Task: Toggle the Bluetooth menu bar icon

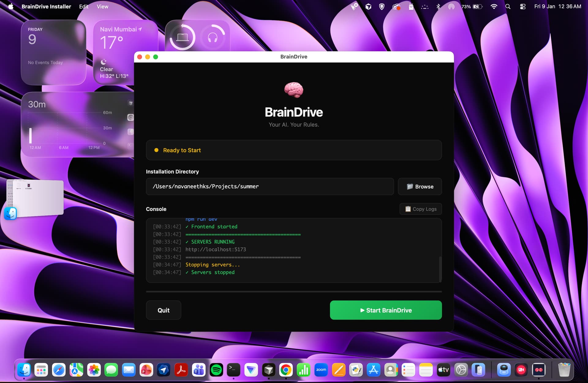Action: click(438, 6)
